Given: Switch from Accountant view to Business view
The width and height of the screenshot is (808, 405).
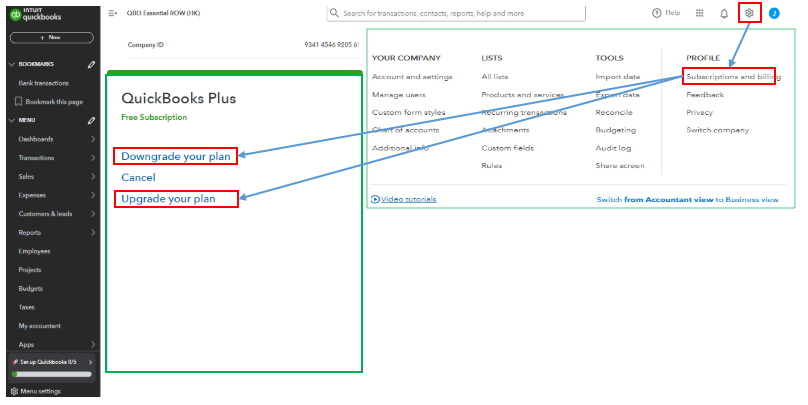Looking at the screenshot, I should click(687, 199).
